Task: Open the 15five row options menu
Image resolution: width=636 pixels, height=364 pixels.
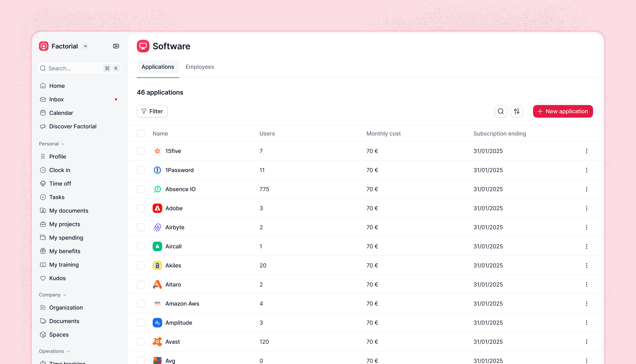Action: (x=587, y=151)
